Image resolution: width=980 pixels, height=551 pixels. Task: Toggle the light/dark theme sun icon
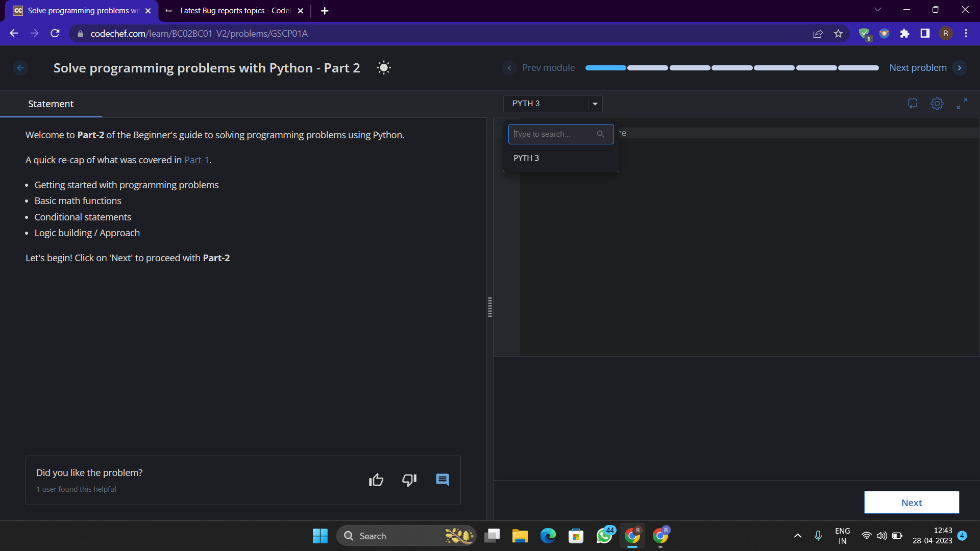[x=383, y=68]
